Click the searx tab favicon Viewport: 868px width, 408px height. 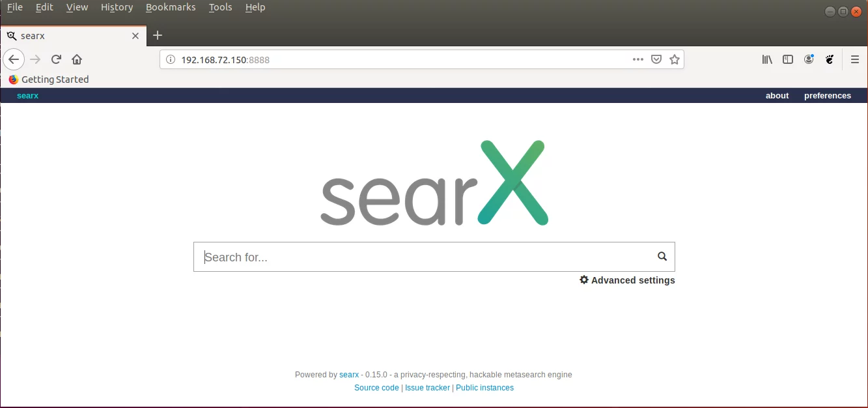tap(12, 36)
